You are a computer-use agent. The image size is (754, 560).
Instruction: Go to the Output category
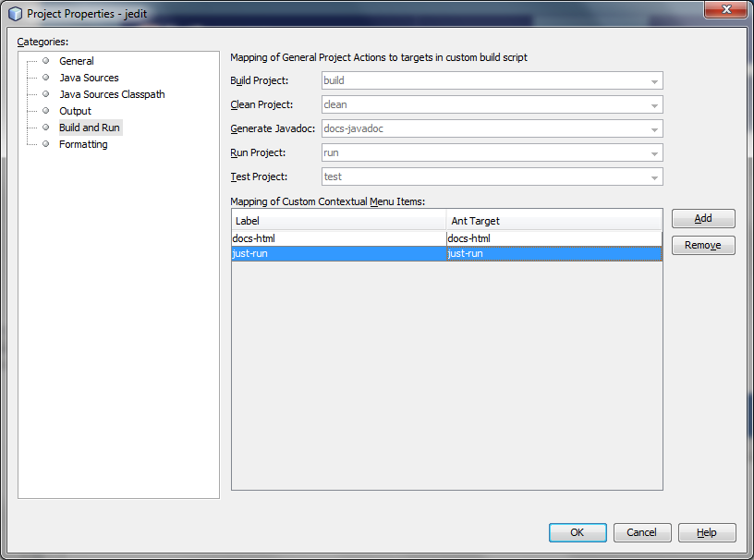tap(75, 111)
